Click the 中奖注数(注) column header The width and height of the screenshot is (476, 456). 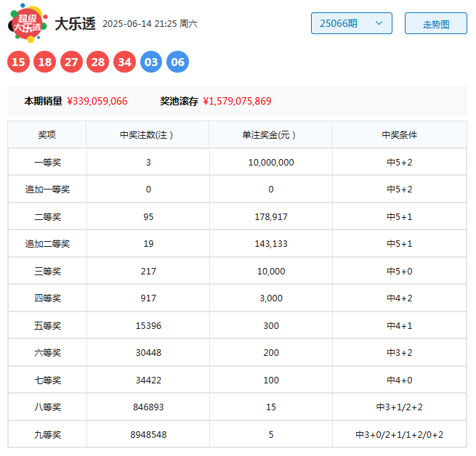click(147, 135)
